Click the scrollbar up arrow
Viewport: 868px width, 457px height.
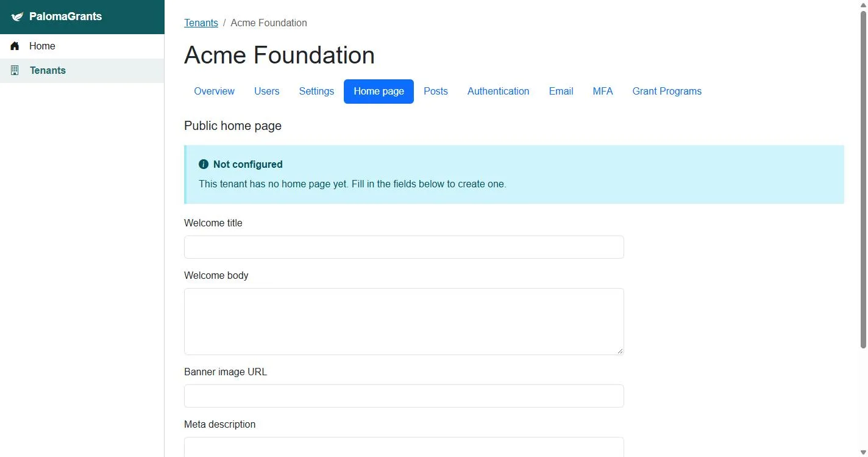(863, 5)
